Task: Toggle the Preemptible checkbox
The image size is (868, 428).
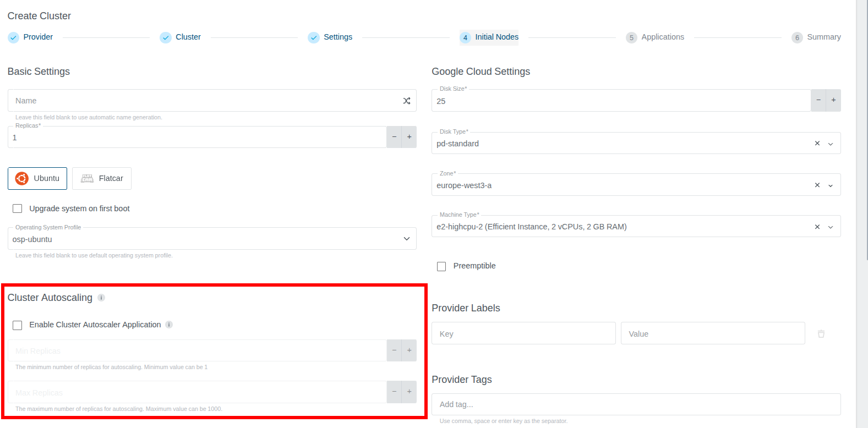Action: coord(441,266)
